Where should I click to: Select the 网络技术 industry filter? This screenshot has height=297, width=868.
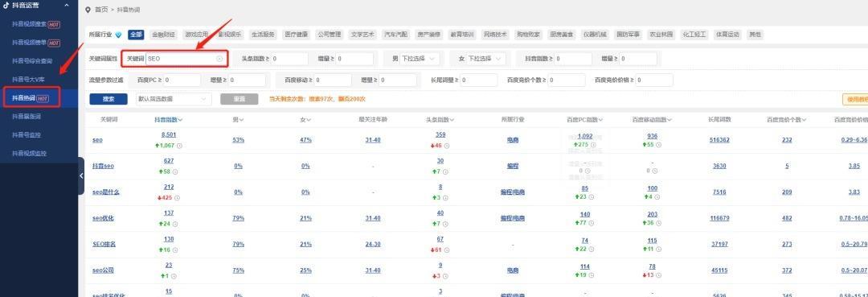tap(495, 35)
